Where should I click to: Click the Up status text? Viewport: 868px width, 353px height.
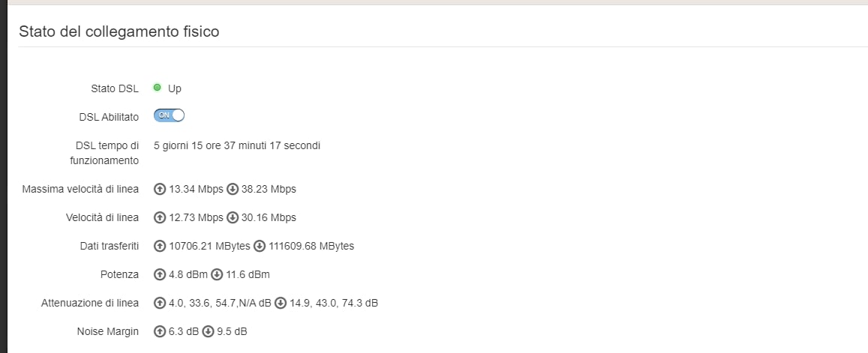[x=174, y=88]
